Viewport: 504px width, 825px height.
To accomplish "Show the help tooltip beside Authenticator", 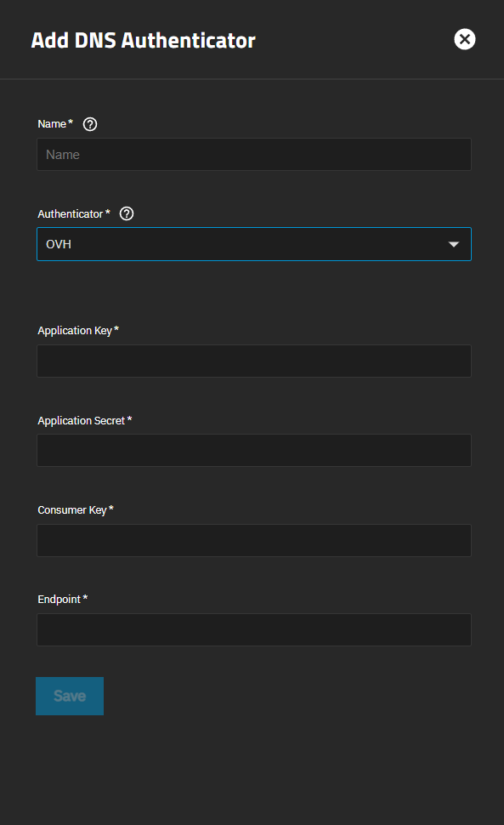I will [127, 213].
